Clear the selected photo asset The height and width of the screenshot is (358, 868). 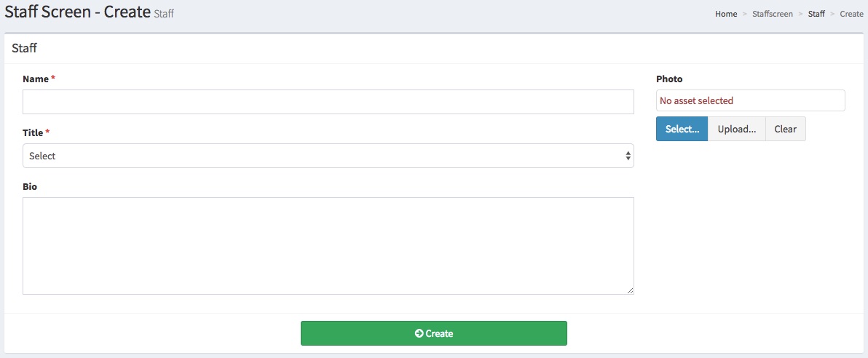[x=785, y=130]
